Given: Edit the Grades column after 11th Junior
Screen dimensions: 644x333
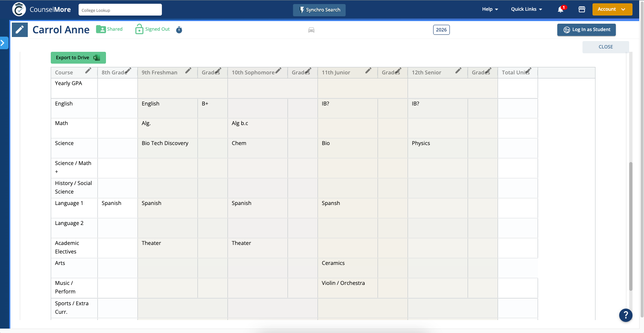Looking at the screenshot, I should pyautogui.click(x=398, y=70).
